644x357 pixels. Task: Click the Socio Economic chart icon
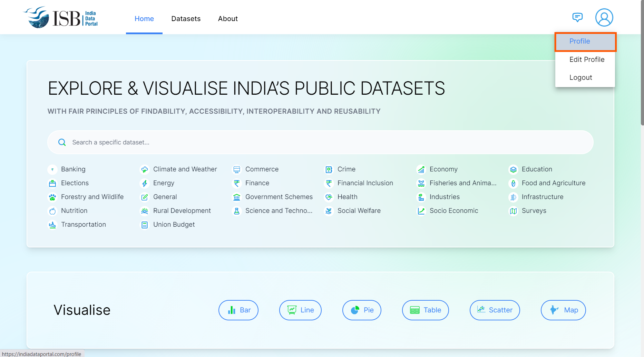pos(421,211)
